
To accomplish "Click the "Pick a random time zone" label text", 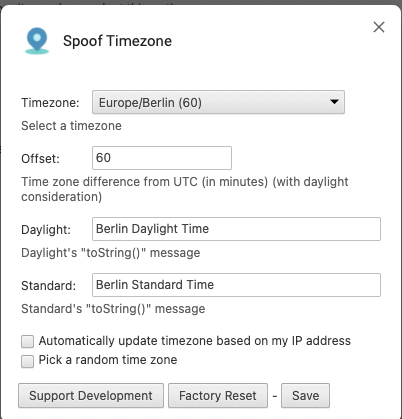I will click(x=108, y=360).
